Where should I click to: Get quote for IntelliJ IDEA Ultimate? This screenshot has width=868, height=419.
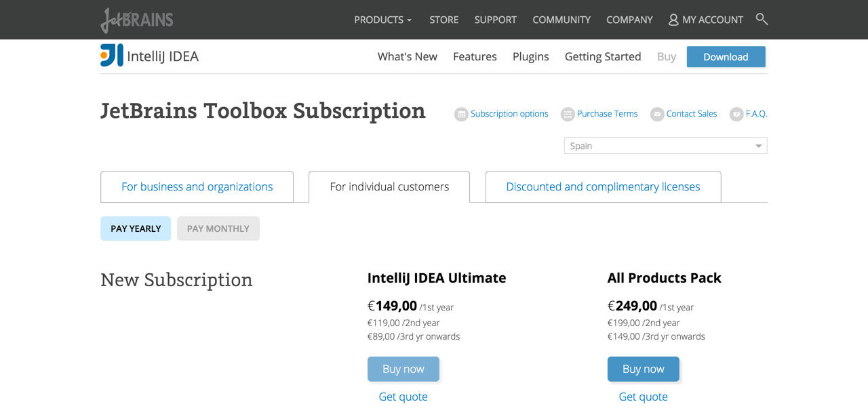403,397
